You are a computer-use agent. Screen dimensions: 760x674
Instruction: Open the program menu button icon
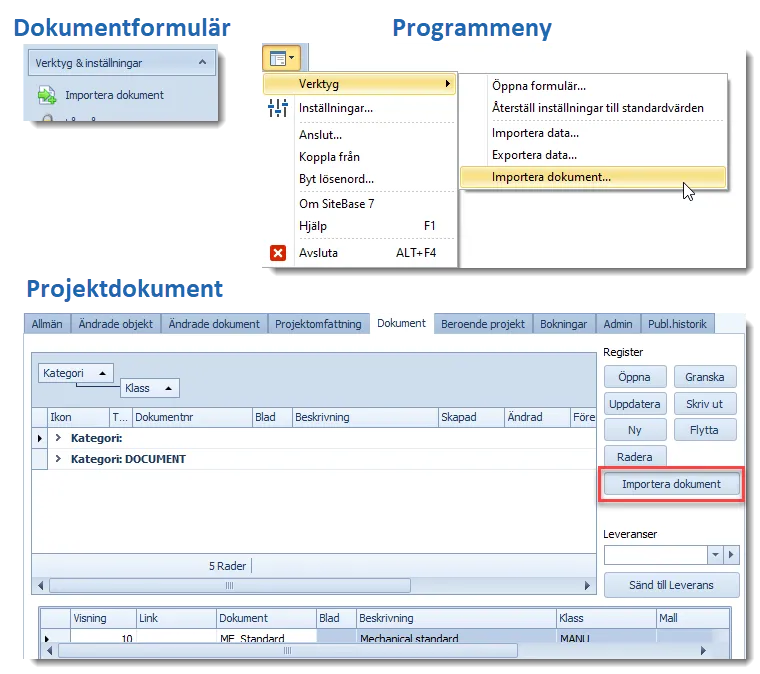pyautogui.click(x=282, y=59)
